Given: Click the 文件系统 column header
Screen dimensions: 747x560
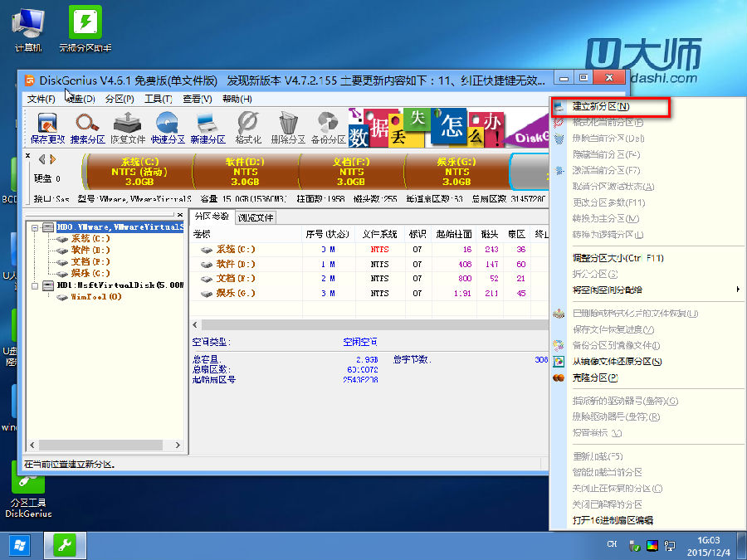Looking at the screenshot, I should (x=379, y=234).
